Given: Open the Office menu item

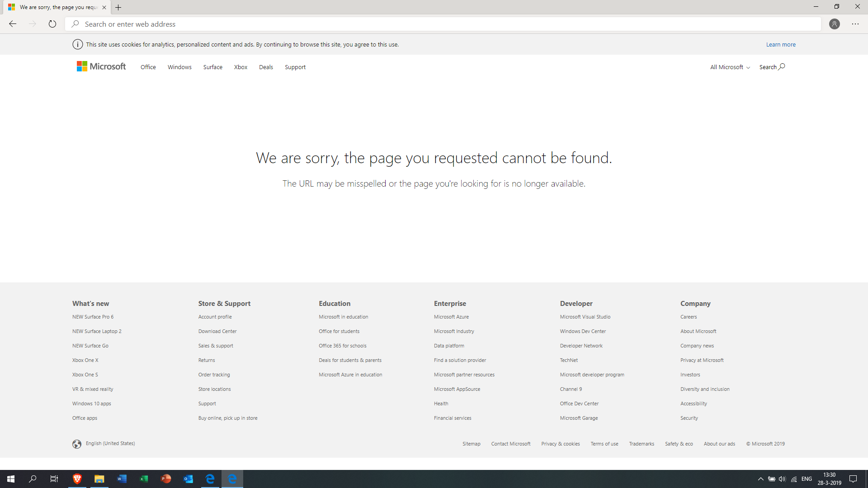Looking at the screenshot, I should coord(148,67).
